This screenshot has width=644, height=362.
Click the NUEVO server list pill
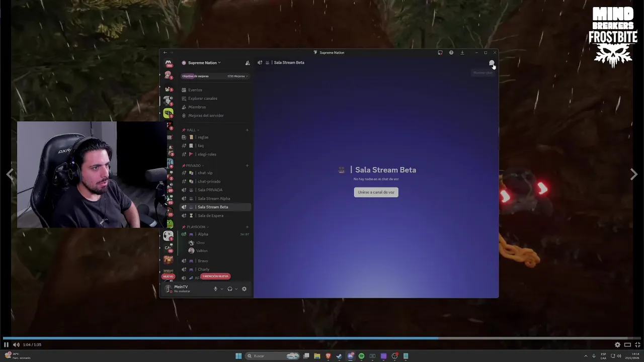point(168,277)
